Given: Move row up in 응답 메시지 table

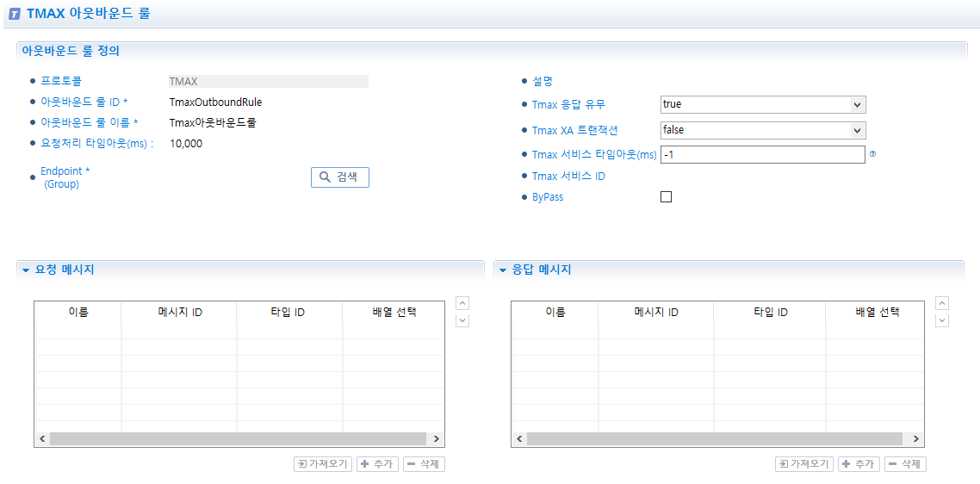Looking at the screenshot, I should click(x=942, y=303).
